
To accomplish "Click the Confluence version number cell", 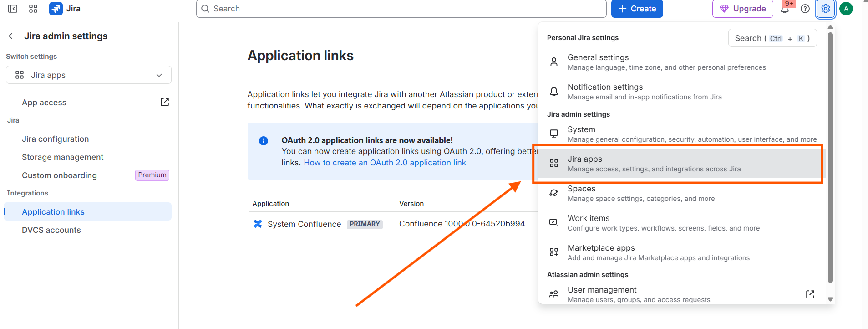I will click(x=462, y=224).
